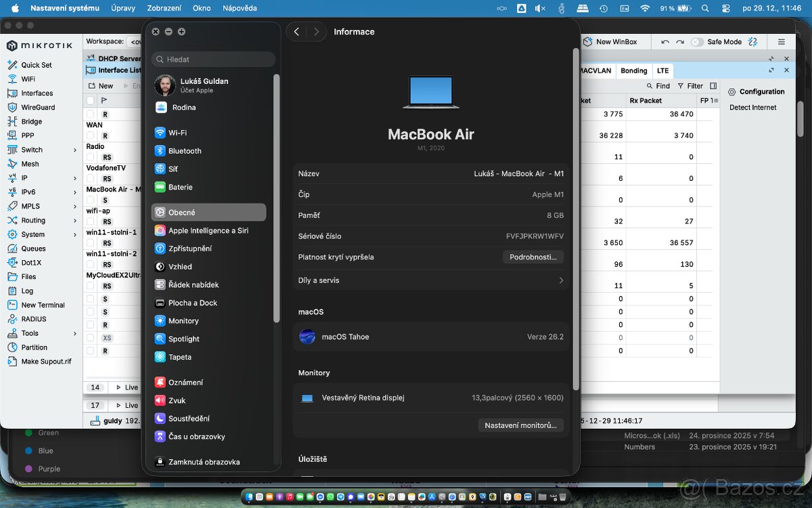Open the WinBox hamburger menu
The height and width of the screenshot is (508, 812).
point(782,42)
